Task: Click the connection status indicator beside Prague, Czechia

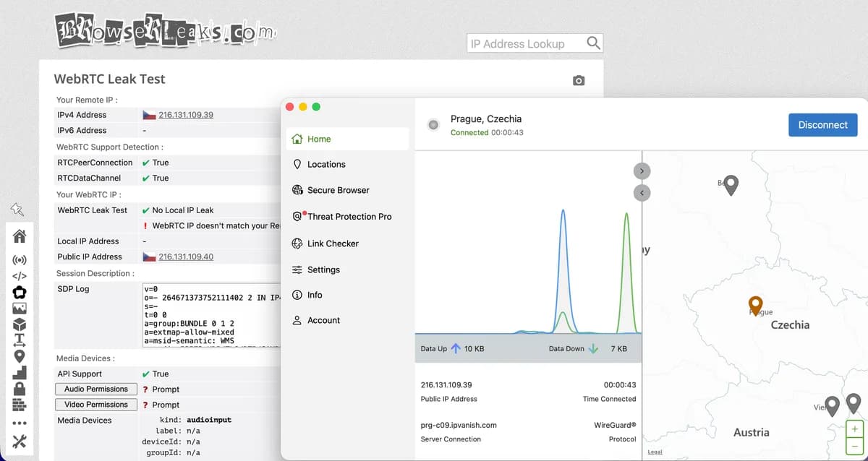Action: click(x=433, y=124)
